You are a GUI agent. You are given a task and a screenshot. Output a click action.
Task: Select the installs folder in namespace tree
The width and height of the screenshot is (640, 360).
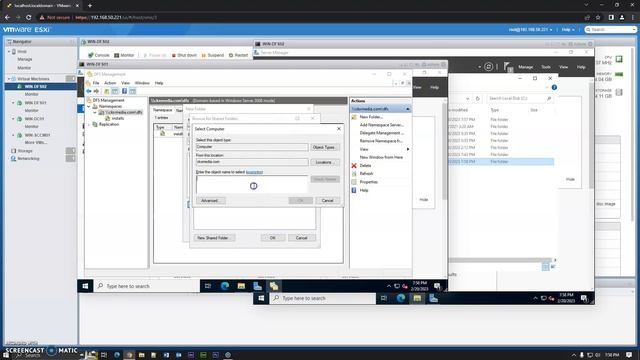click(118, 118)
